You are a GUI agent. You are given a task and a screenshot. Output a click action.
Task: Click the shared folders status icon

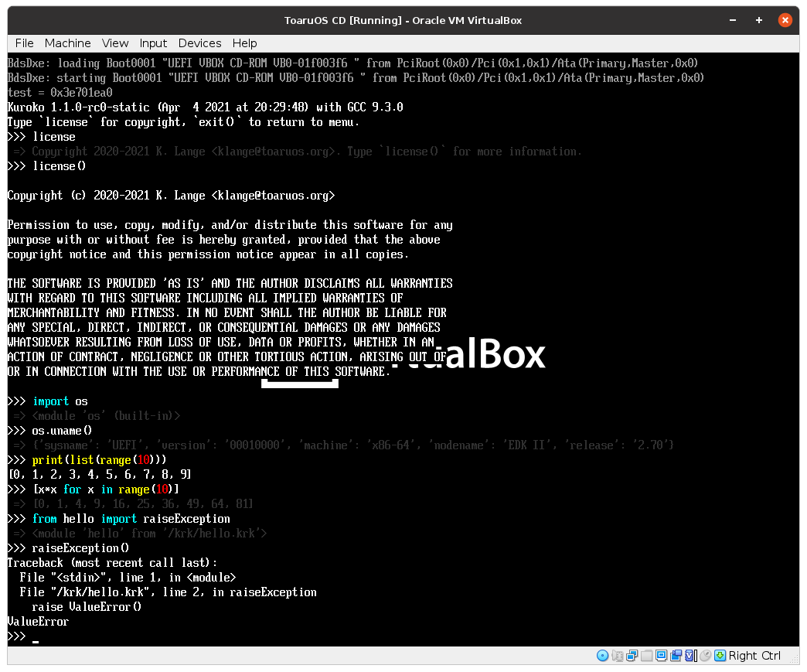647,656
